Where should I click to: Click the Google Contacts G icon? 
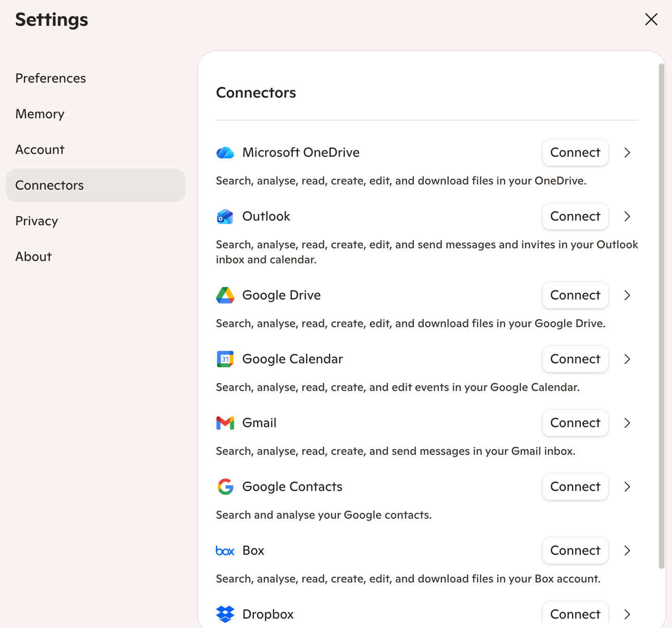tap(225, 487)
